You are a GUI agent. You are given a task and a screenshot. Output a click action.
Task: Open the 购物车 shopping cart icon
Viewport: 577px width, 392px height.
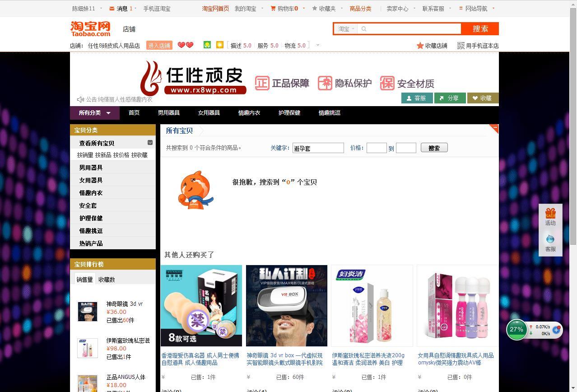pos(273,8)
